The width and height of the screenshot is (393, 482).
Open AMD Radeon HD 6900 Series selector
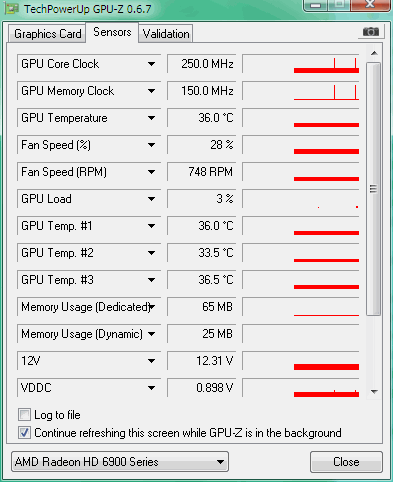click(120, 462)
